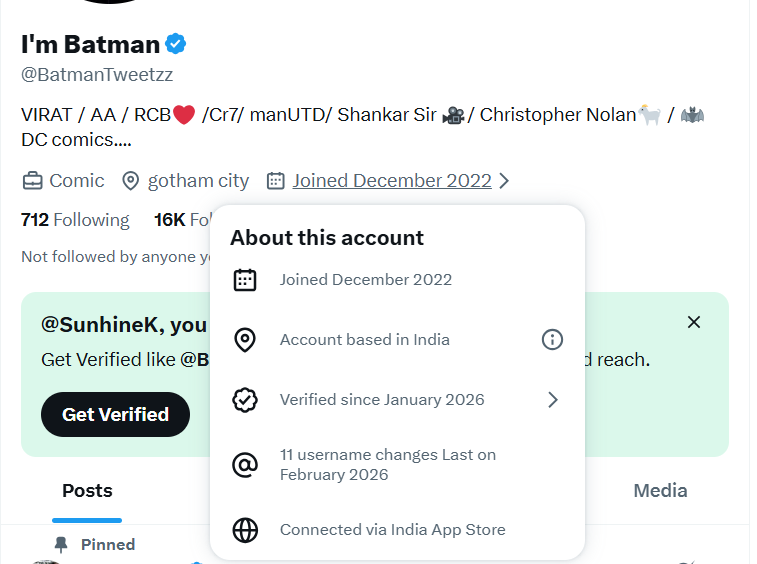Click the pin icon next to Pinned
757x564 pixels.
61,545
